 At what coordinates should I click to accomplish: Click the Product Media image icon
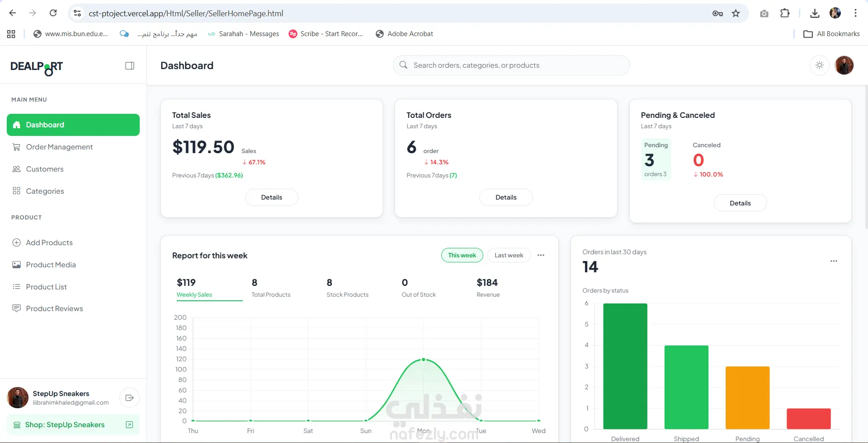16,265
